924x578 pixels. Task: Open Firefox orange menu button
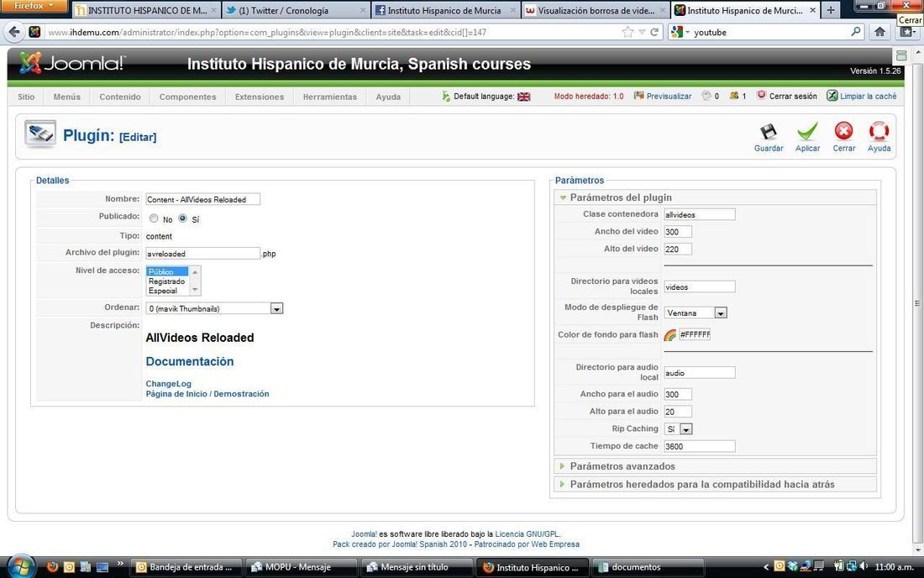pos(34,6)
